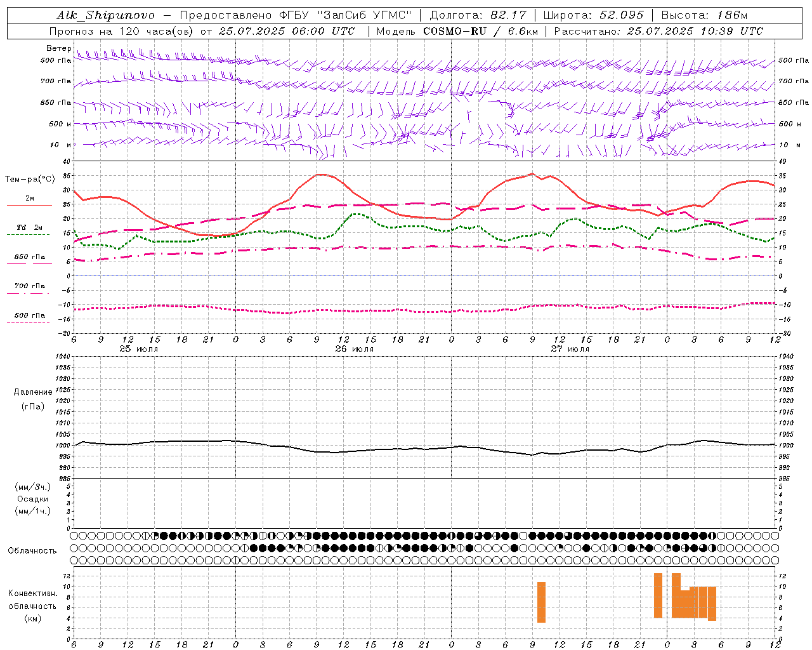
Task: Click the left 500 гПа wind level label
Action: [x=56, y=60]
